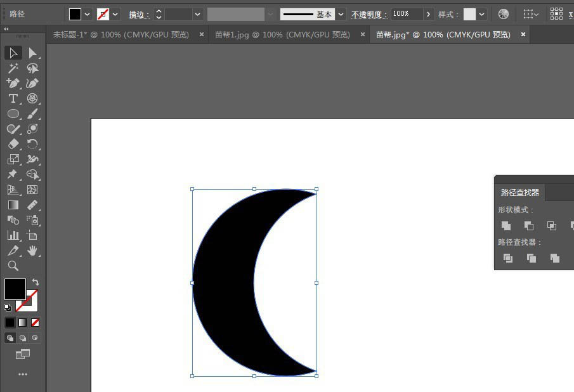Screen dimensions: 574x392
Task: Enable Draw Behind mode
Action: [x=23, y=338]
